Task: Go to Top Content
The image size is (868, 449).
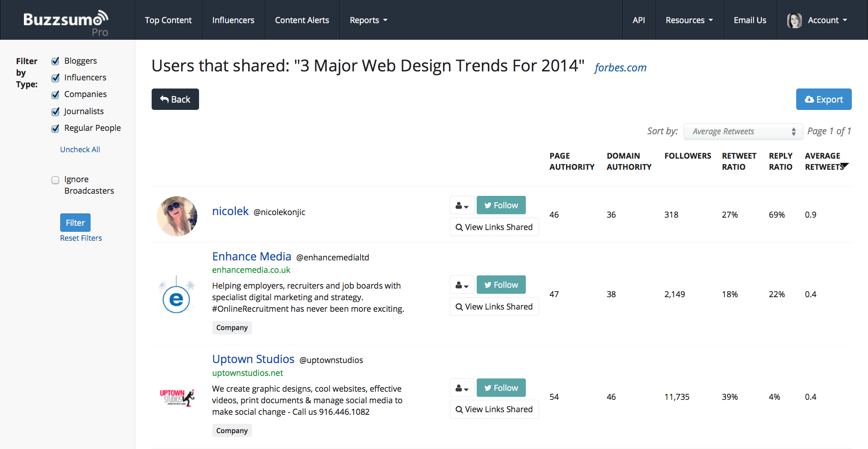Action: tap(168, 20)
